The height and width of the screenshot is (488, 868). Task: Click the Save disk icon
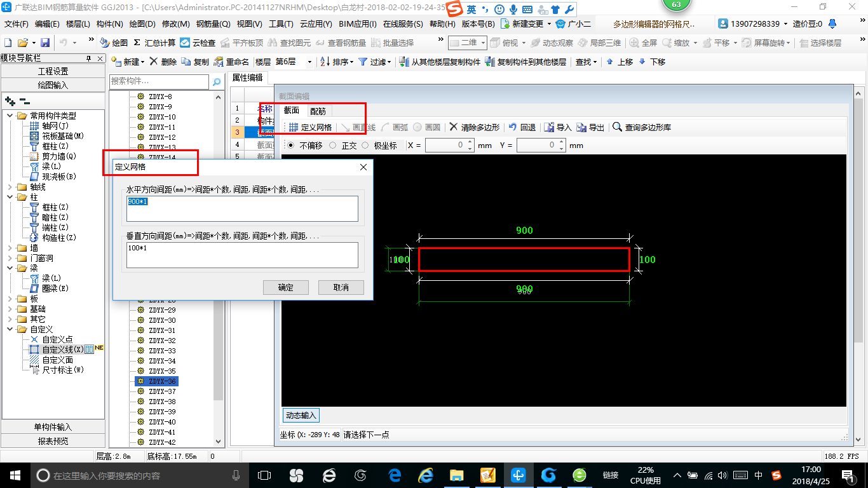pyautogui.click(x=45, y=43)
